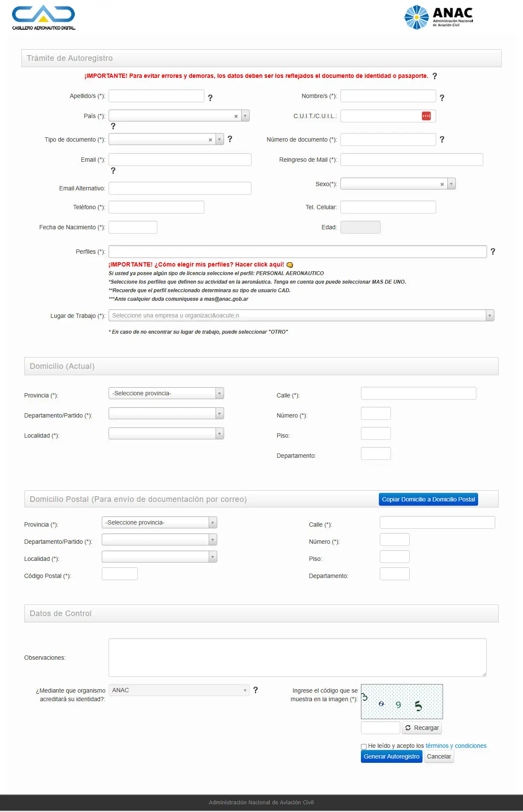Image resolution: width=523 pixels, height=812 pixels.
Task: Focus the Observaciones text area
Action: click(298, 658)
